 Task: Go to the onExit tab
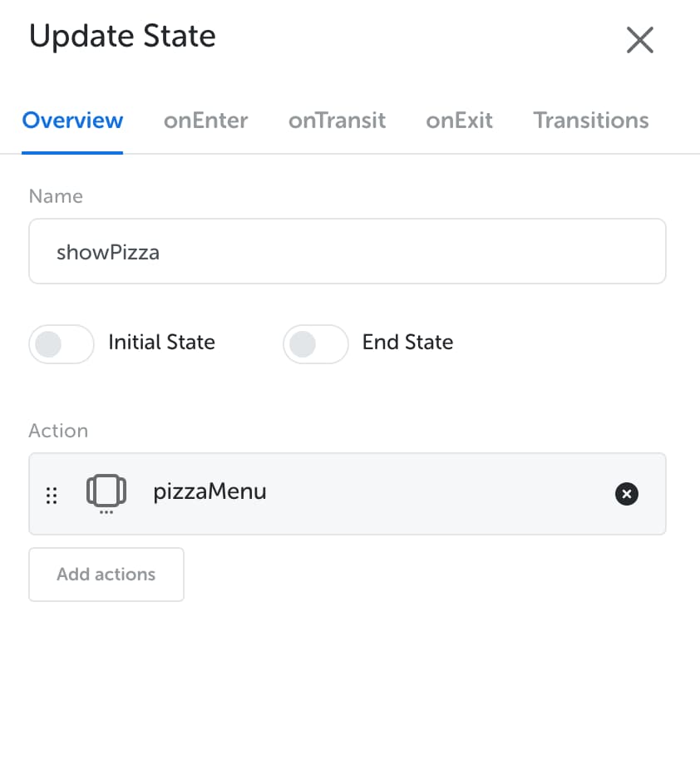pyautogui.click(x=459, y=121)
